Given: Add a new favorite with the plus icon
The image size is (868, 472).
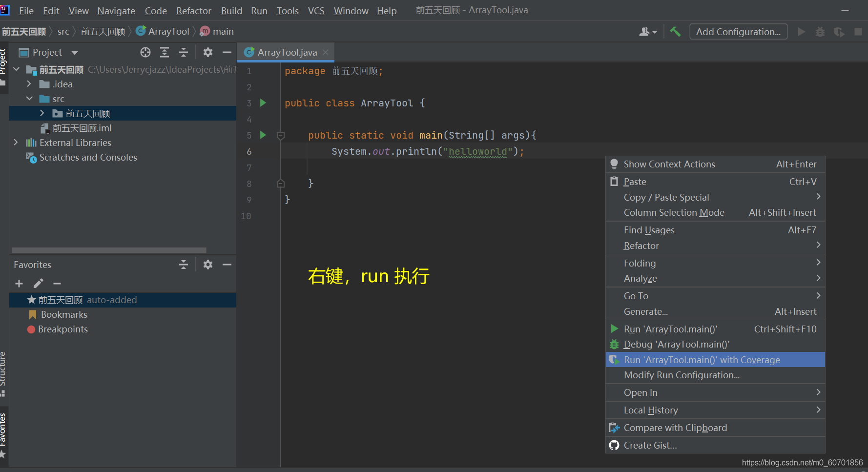Looking at the screenshot, I should pyautogui.click(x=19, y=283).
